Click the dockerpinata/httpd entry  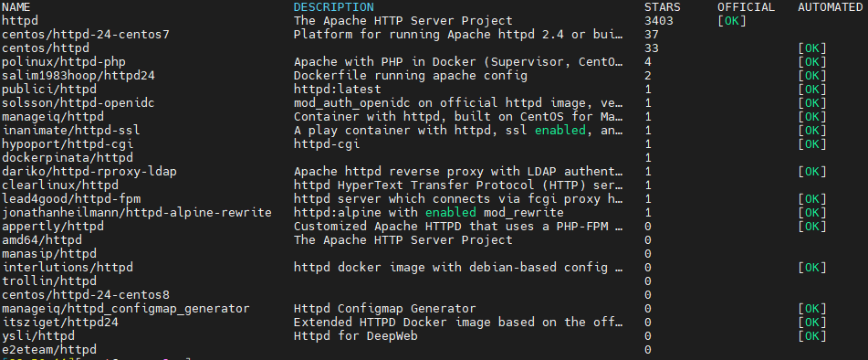point(68,158)
